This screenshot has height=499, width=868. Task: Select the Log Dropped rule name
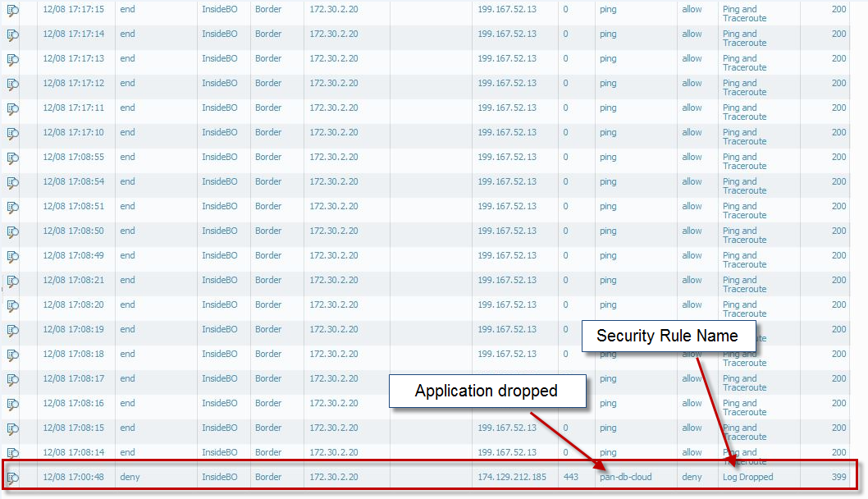[x=747, y=477]
